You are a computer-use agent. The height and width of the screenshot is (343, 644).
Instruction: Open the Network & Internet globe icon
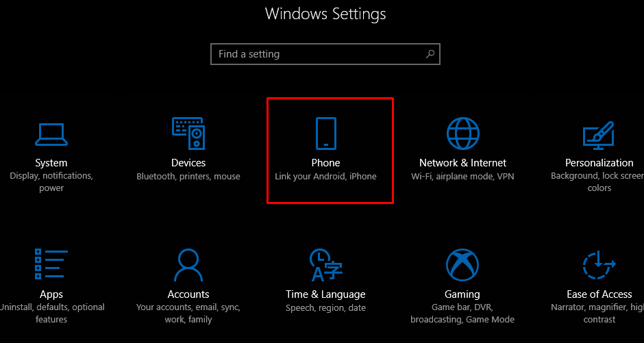(463, 134)
